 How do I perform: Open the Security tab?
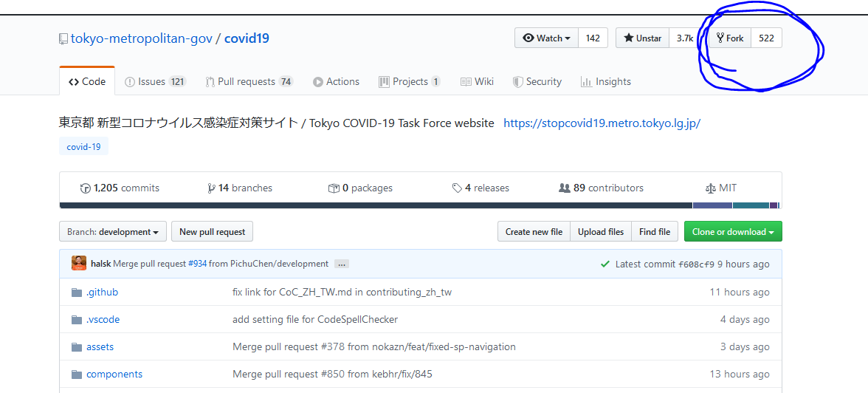537,81
